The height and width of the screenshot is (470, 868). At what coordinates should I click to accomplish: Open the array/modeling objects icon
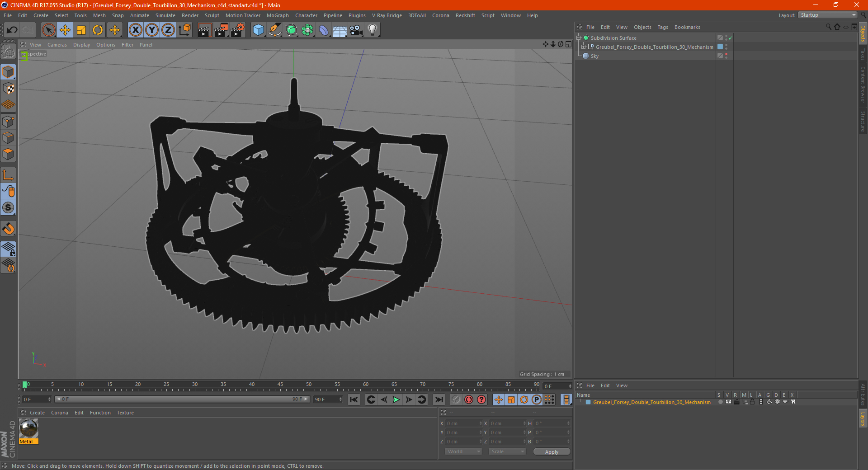pyautogui.click(x=307, y=30)
